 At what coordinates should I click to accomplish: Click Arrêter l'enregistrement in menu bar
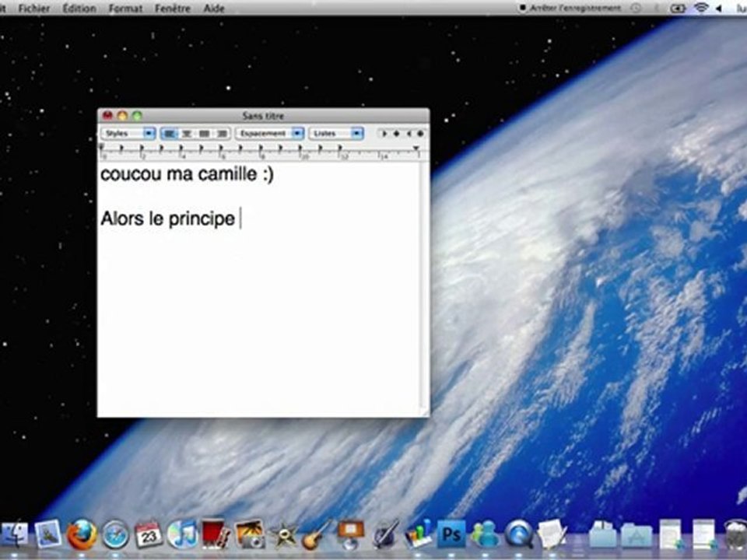click(x=570, y=8)
